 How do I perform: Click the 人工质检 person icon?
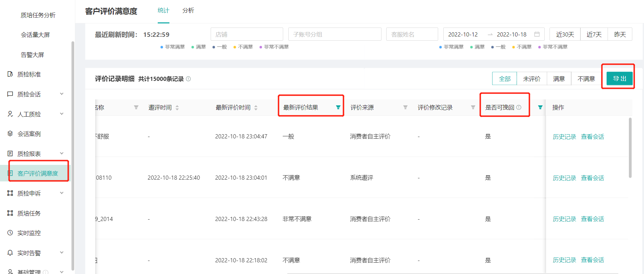tap(10, 114)
